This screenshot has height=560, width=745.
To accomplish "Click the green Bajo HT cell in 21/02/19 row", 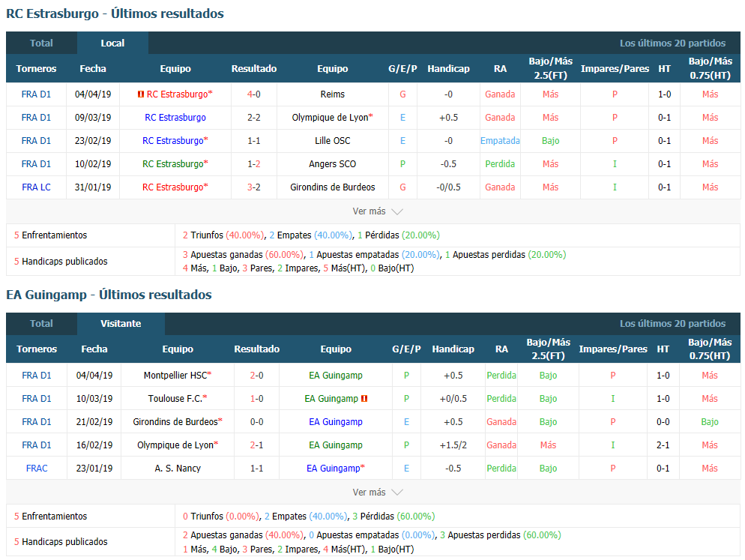I will pos(709,422).
